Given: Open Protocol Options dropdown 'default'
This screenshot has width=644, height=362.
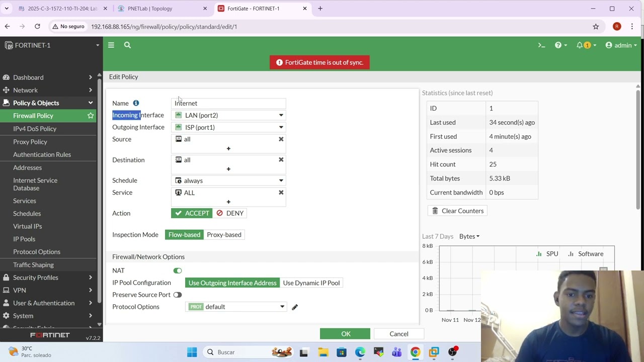Looking at the screenshot, I should pos(236,307).
